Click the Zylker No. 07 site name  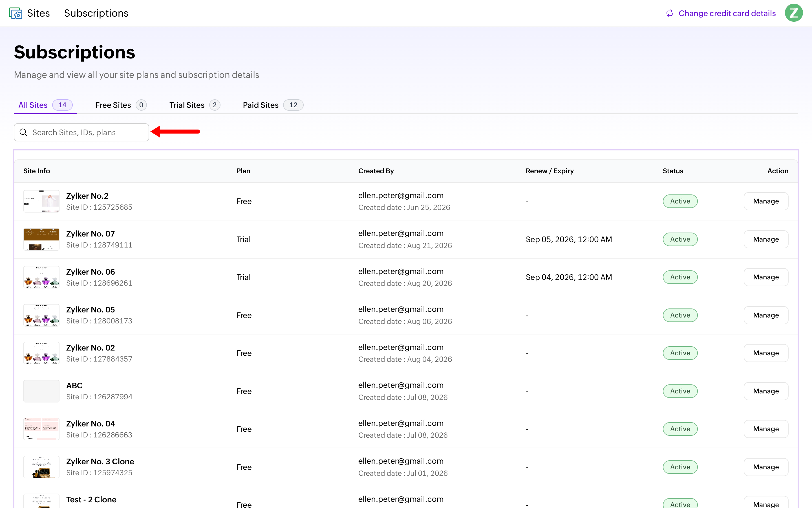coord(90,233)
